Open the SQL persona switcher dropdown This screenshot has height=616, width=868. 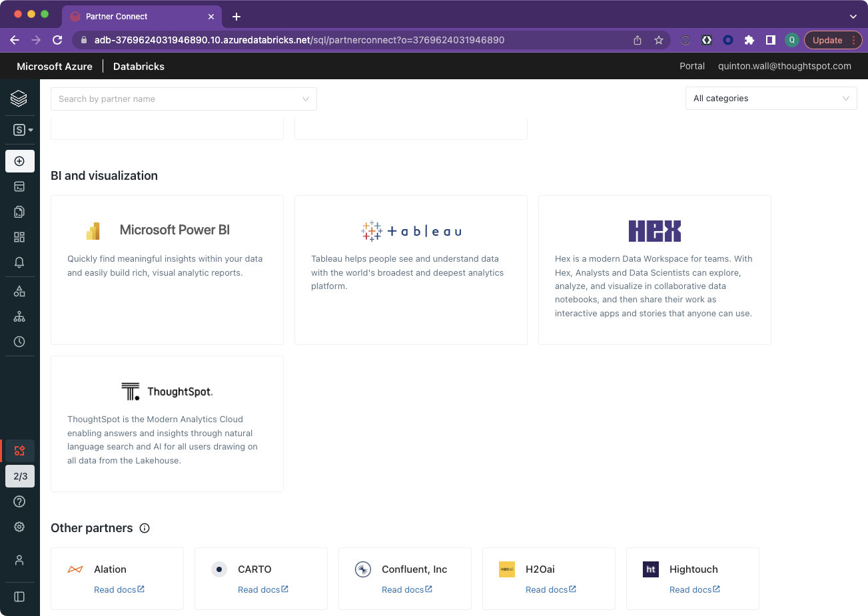[x=23, y=130]
